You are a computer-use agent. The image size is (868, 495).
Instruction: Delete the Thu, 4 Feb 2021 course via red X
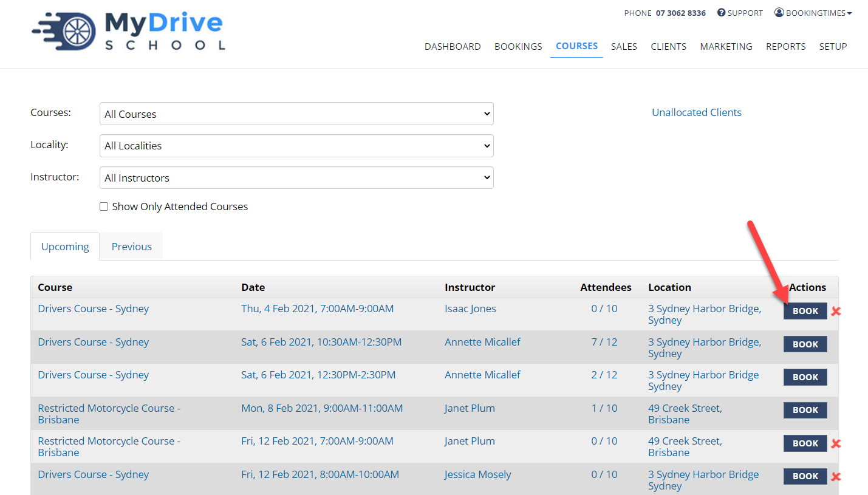click(x=836, y=312)
